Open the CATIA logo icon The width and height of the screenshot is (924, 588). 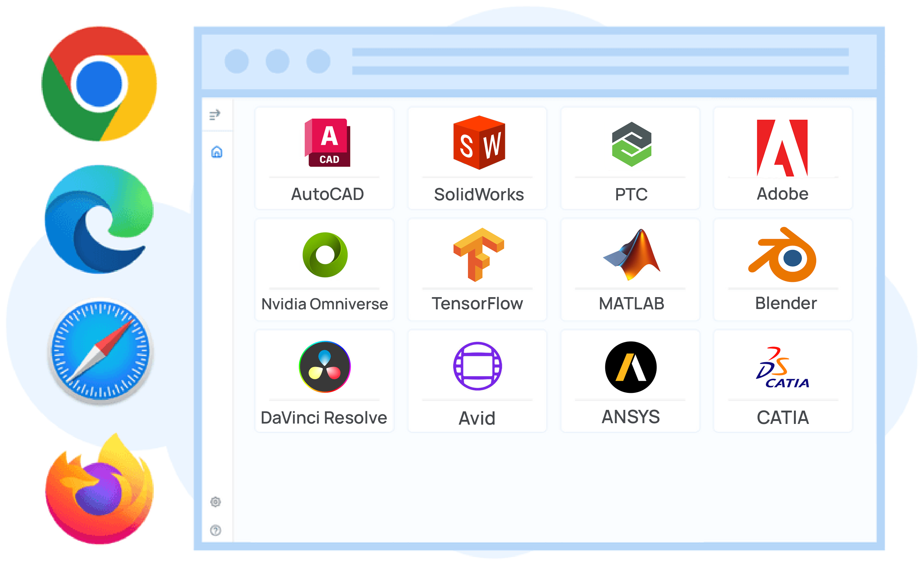pyautogui.click(x=782, y=368)
